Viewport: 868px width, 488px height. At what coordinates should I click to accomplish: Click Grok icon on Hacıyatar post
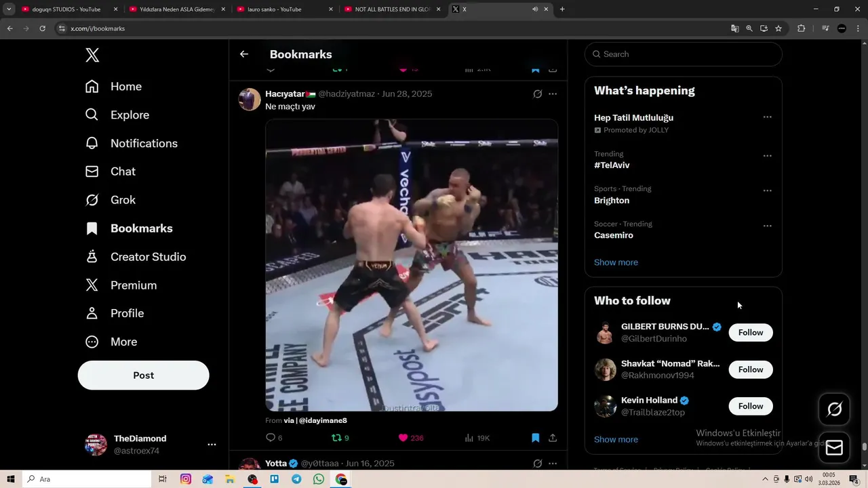[x=537, y=94]
